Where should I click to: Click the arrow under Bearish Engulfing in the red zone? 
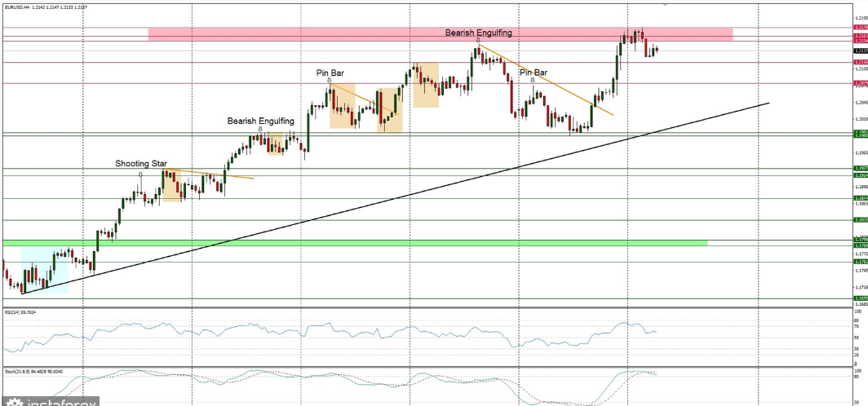click(x=478, y=40)
